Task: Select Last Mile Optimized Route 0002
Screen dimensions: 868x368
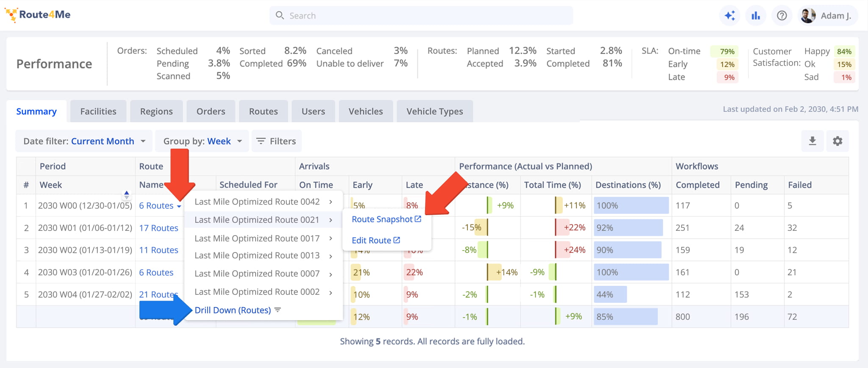Action: point(264,292)
